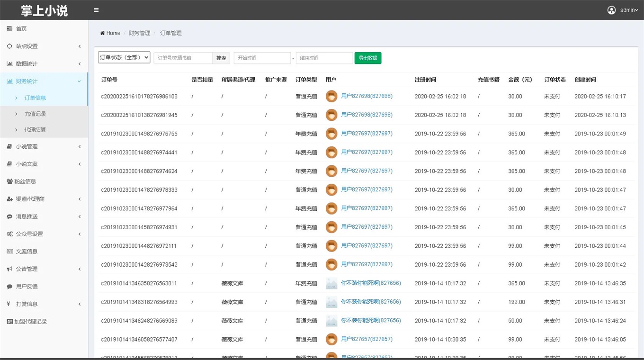Viewport: 644px width, 360px height.
Task: Click 订单管理 breadcrumb text
Action: pyautogui.click(x=171, y=33)
